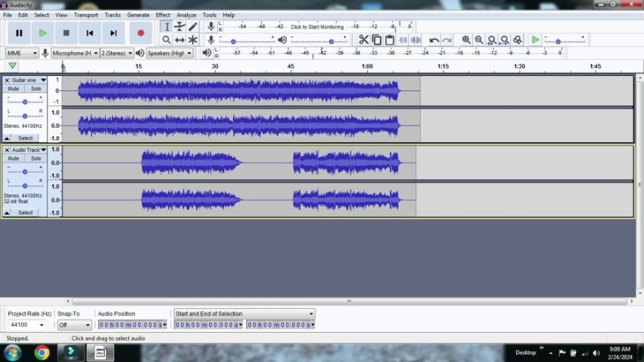This screenshot has height=362, width=644.
Task: Click Select button on Audio Track
Action: pos(25,213)
